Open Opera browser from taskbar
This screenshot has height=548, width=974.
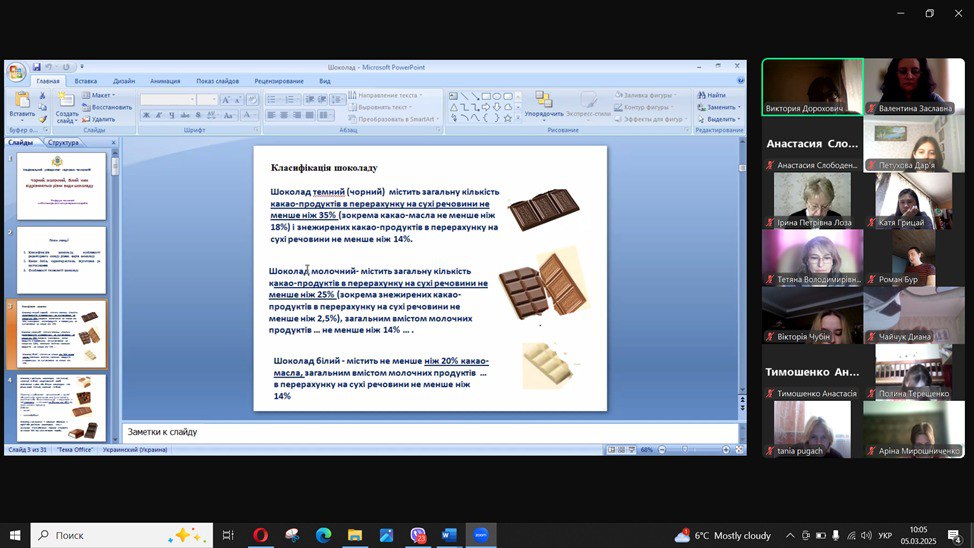[260, 535]
